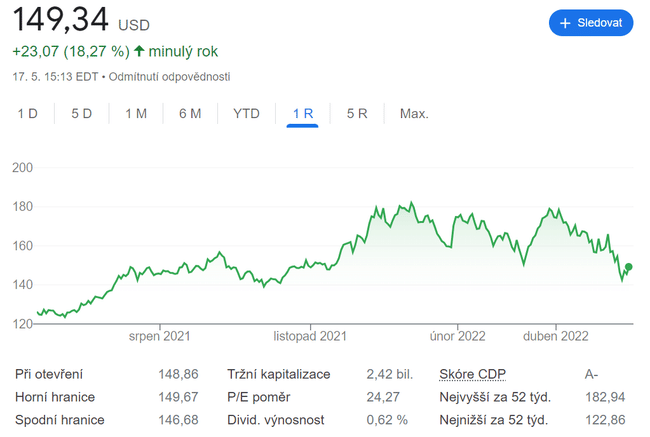
Task: Click the únor 2022 axis label
Action: coord(458,336)
